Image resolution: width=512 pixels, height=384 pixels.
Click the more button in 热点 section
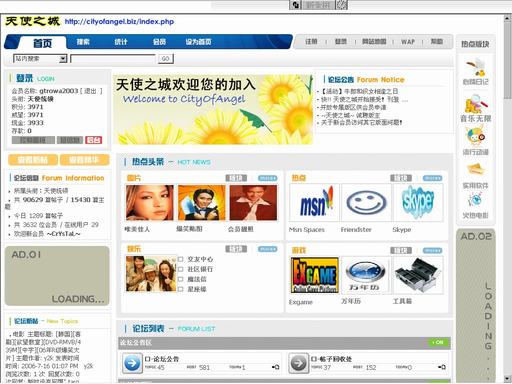coord(432,178)
